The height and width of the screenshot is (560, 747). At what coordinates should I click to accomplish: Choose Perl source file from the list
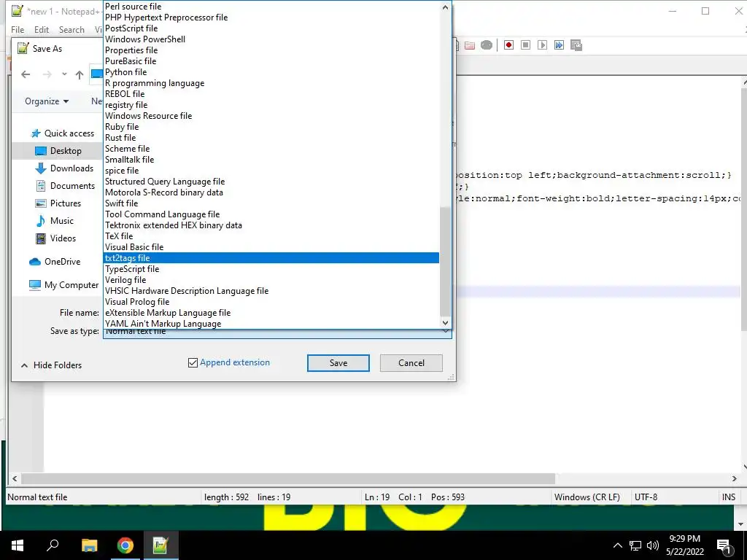(271, 6)
